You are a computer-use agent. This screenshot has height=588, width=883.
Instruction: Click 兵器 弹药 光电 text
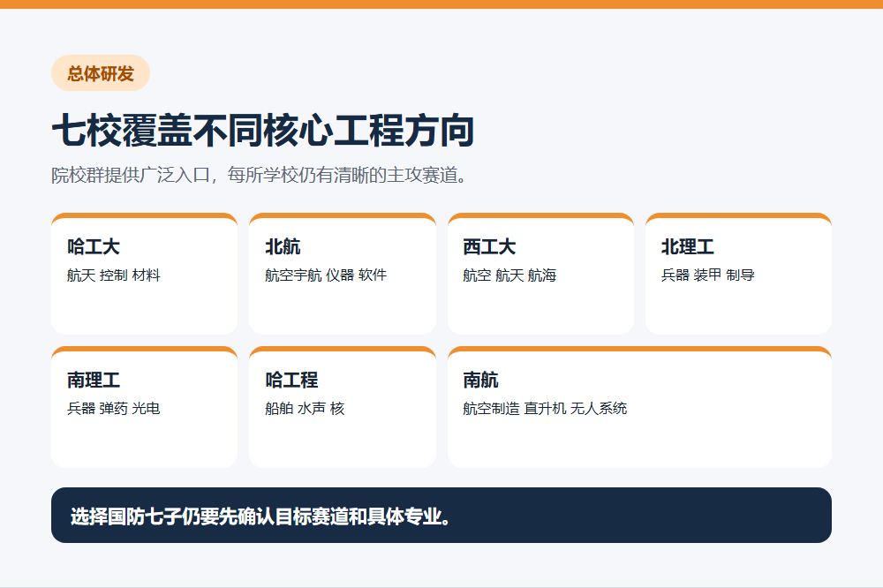[x=114, y=408]
